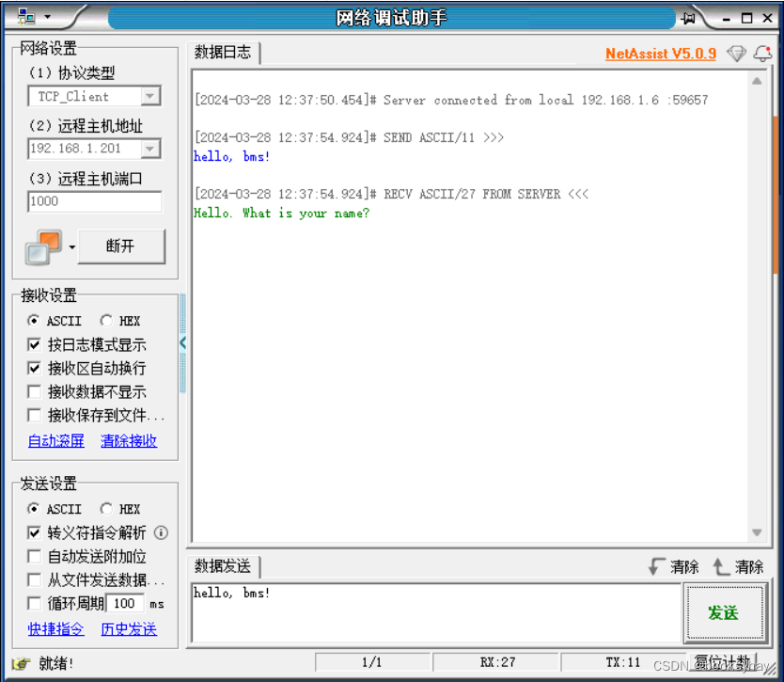Enable the 自动发送附加位 checkbox
The image size is (784, 682).
[x=33, y=556]
